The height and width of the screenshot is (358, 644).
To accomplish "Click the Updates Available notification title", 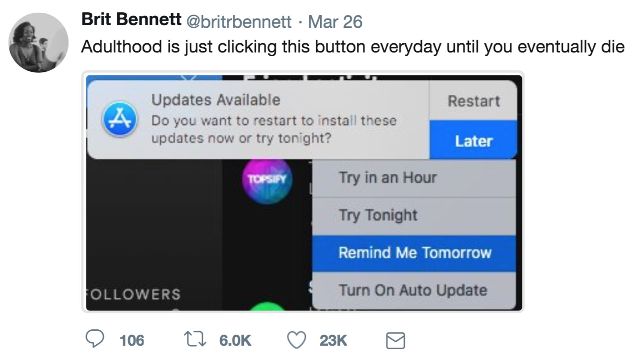I will (x=216, y=100).
